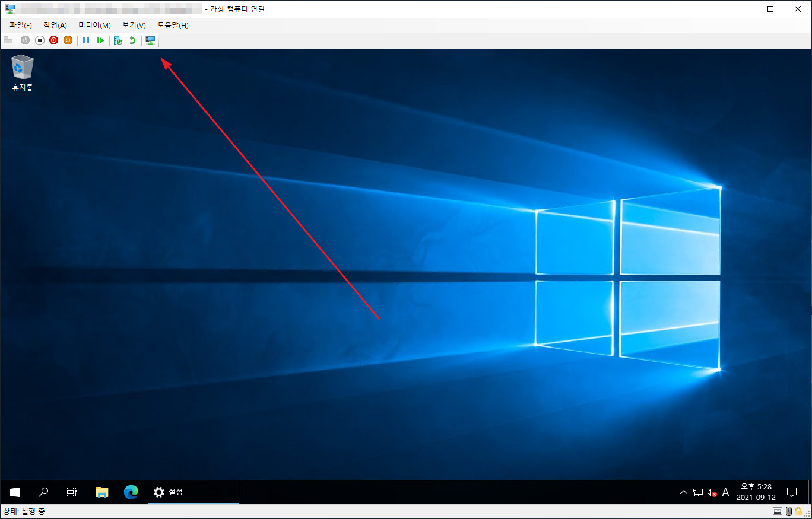Screen dimensions: 812x519
Task: Open the guest notification center icon
Action: click(x=791, y=492)
